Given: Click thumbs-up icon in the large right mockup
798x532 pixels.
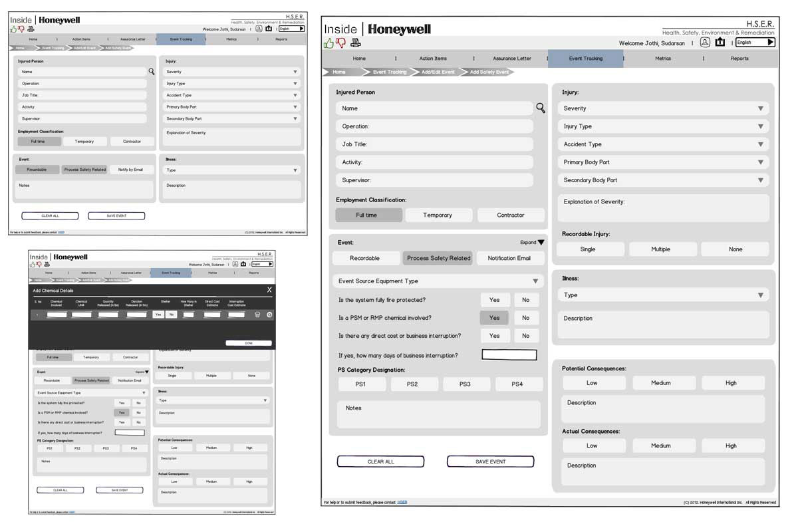Looking at the screenshot, I should coord(329,43).
